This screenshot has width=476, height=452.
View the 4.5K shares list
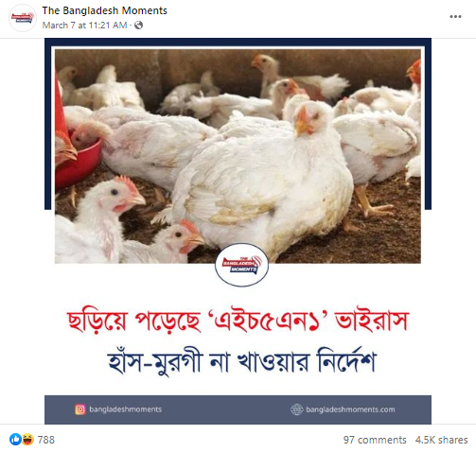[x=441, y=440]
